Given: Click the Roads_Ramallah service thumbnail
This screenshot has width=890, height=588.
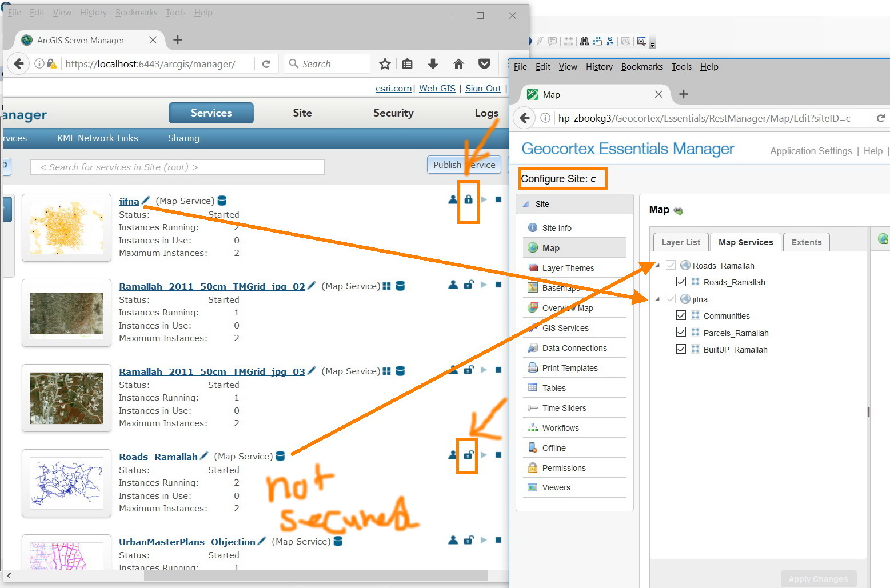Looking at the screenshot, I should (66, 483).
